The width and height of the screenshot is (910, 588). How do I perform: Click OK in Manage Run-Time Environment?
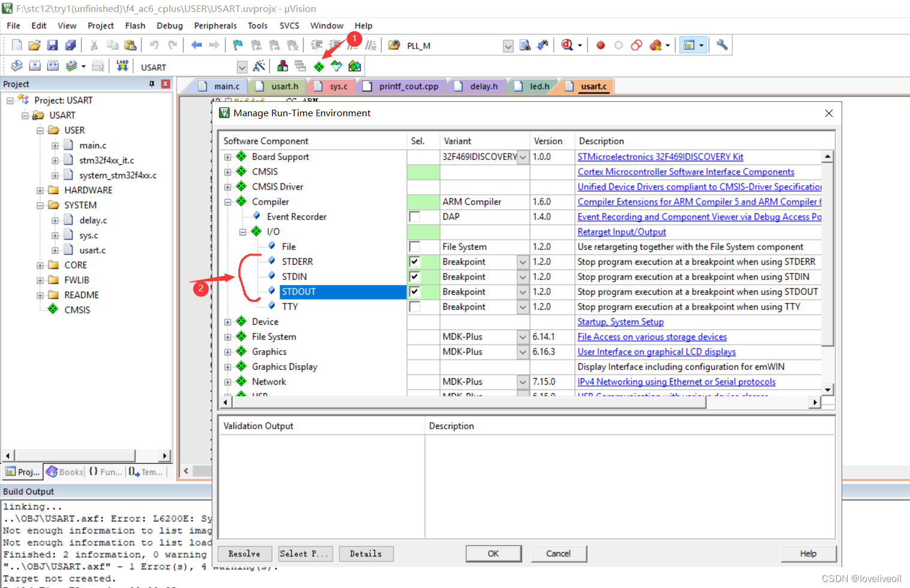[494, 553]
